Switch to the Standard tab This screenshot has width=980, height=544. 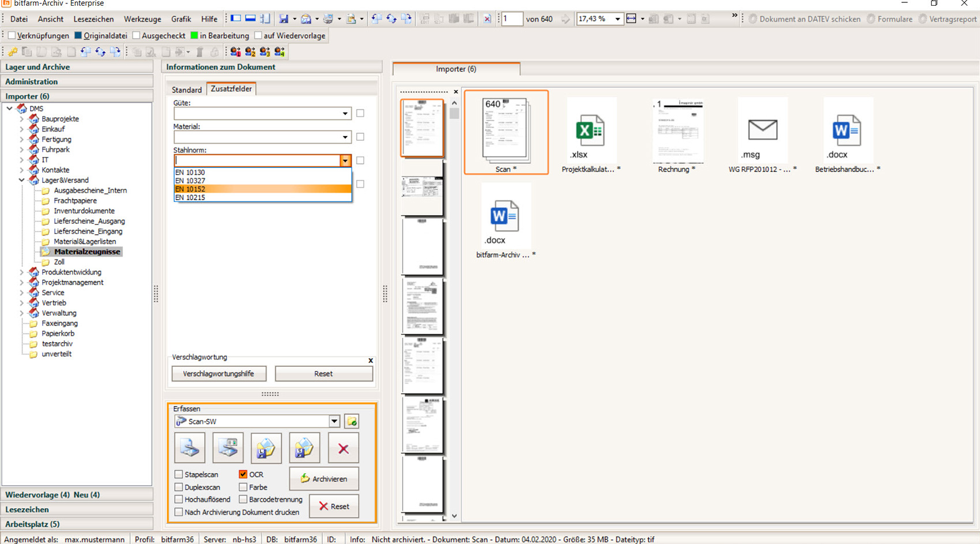point(187,89)
